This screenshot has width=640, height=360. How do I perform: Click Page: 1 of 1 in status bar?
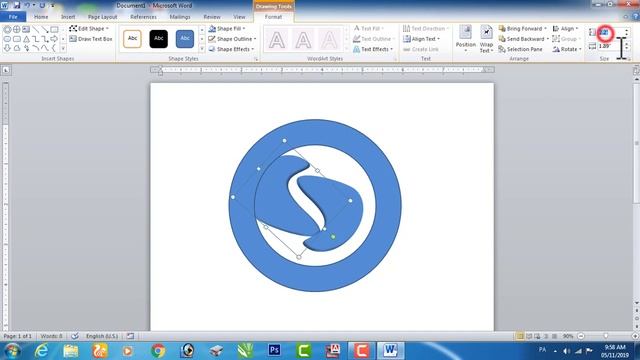point(18,336)
